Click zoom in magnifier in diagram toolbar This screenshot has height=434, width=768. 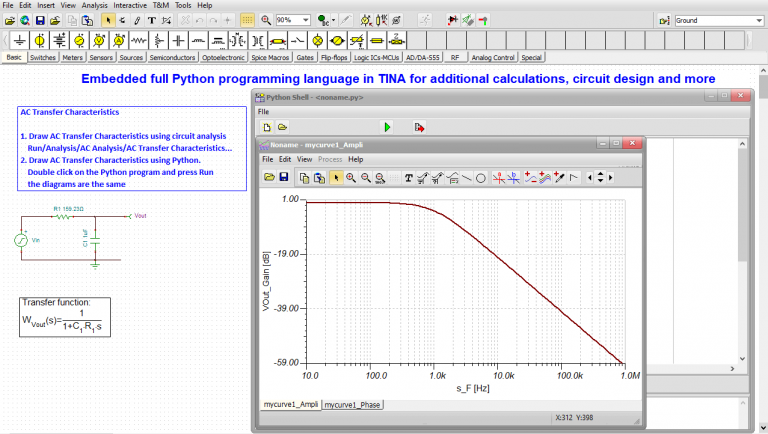point(351,177)
